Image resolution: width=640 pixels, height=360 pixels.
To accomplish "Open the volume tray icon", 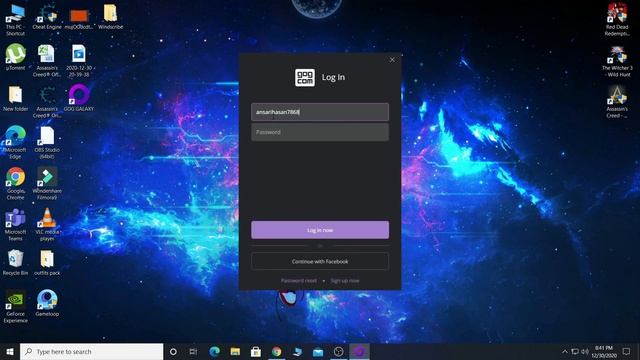I will (585, 351).
